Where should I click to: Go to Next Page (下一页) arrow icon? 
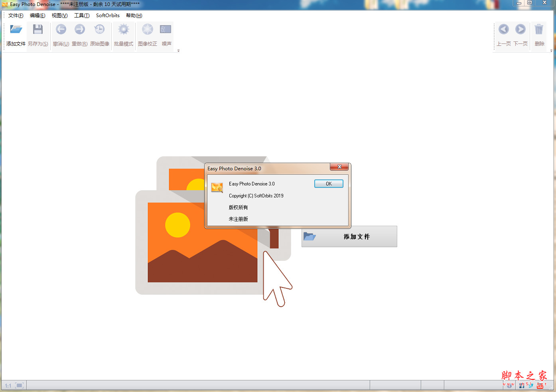521,30
